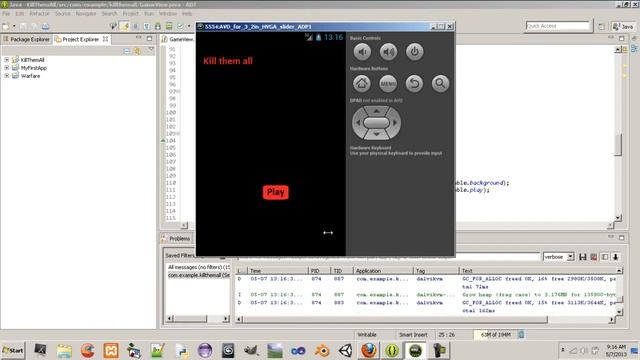This screenshot has height=360, width=640.
Task: Run garbage collector from heap status icon
Action: pyautogui.click(x=521, y=335)
